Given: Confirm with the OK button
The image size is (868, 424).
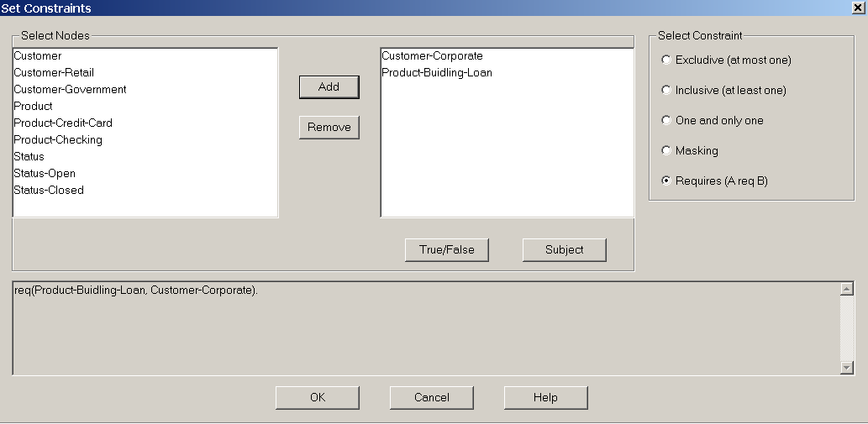Looking at the screenshot, I should tap(317, 397).
